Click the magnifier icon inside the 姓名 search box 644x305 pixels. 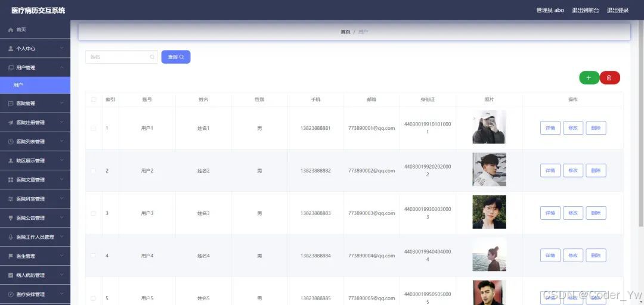152,57
